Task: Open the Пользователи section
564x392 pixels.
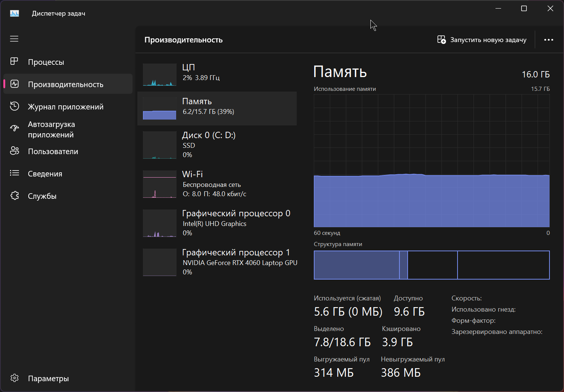Action: (x=68, y=151)
